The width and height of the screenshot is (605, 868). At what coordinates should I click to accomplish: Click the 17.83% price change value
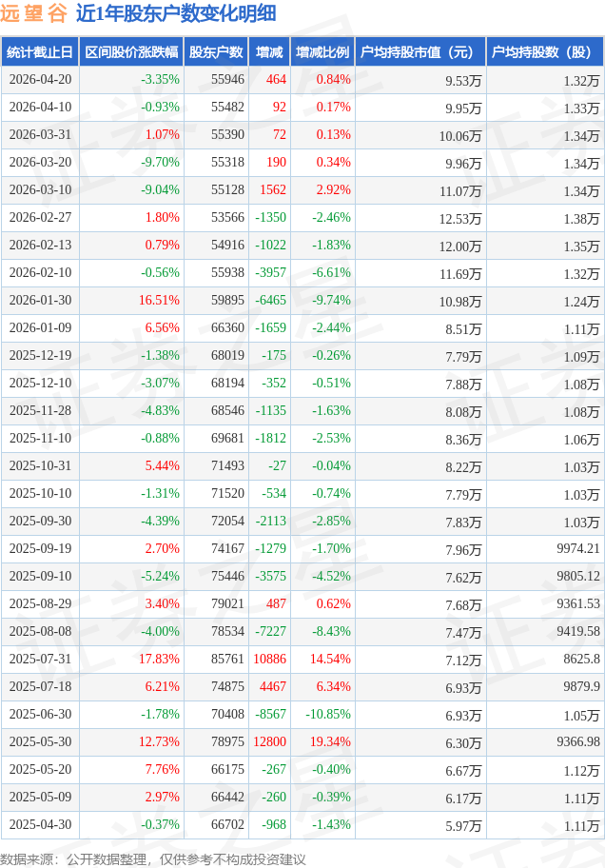click(x=159, y=659)
